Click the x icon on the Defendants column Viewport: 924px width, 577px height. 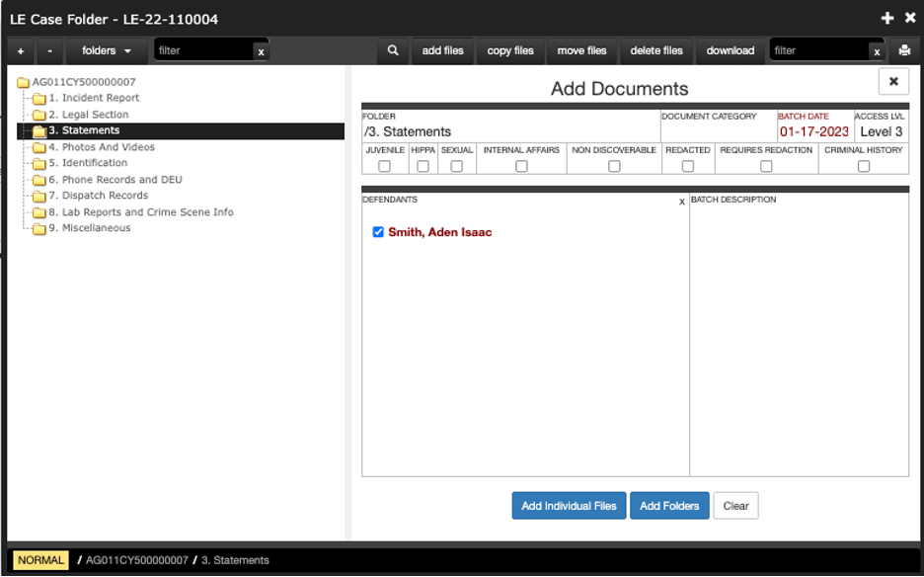click(681, 200)
